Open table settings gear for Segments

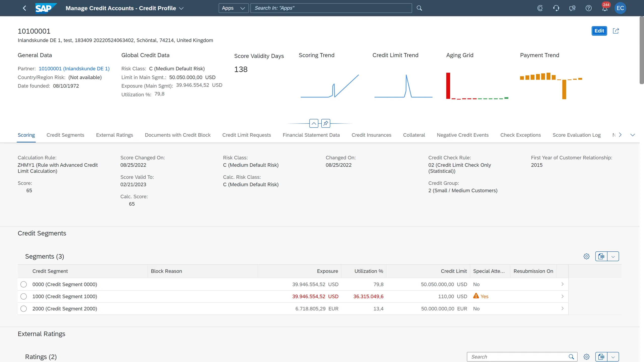pos(586,256)
